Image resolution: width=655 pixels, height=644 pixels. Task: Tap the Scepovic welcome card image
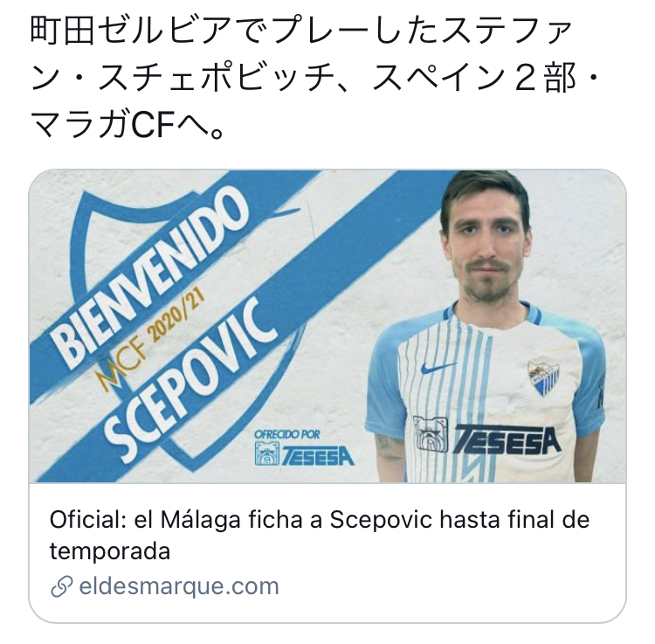tap(327, 327)
